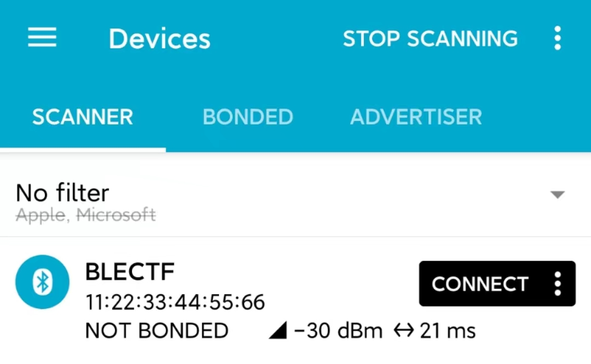Open the top bar overflow menu

[x=558, y=38]
